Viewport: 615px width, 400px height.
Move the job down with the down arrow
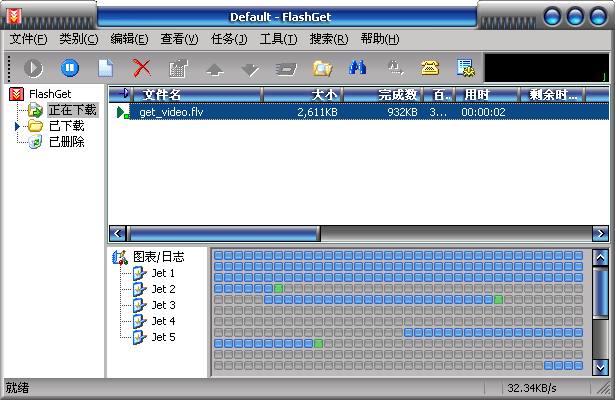250,70
